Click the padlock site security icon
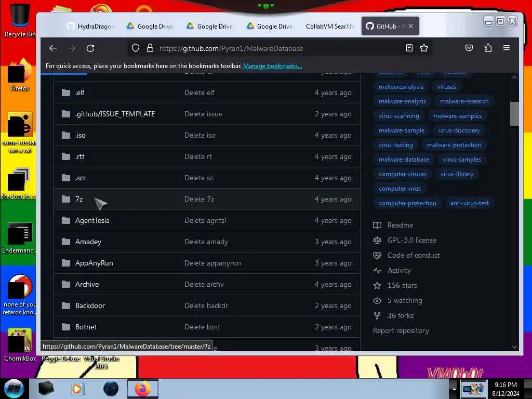The width and height of the screenshot is (532, 399). click(x=150, y=48)
